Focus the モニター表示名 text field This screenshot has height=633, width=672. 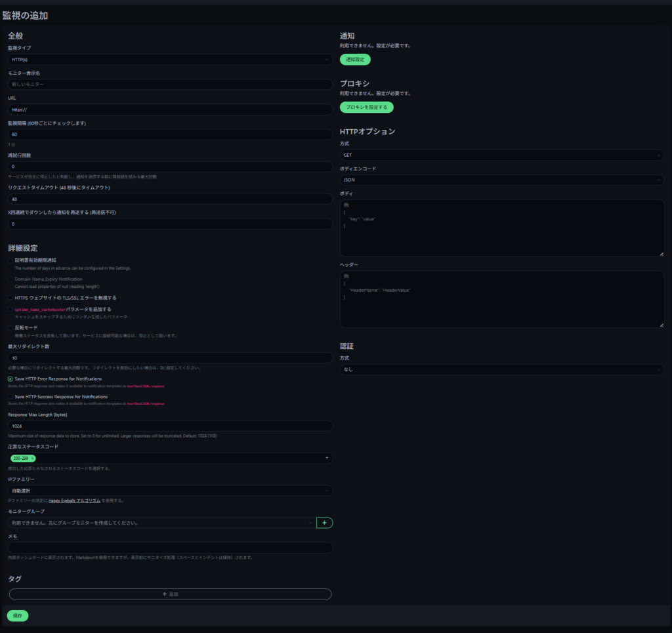170,85
